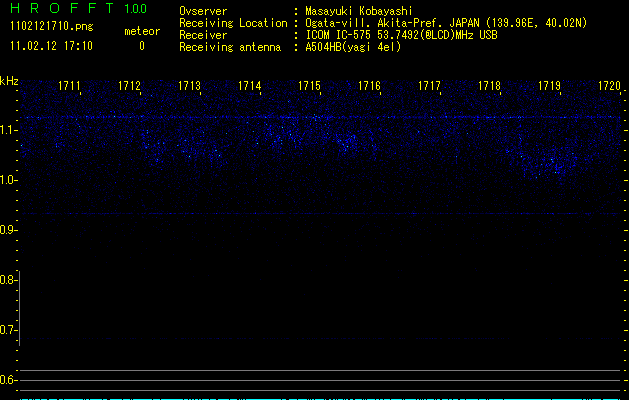The image size is (629, 400).
Task: Click the 1719 time marker
Action: 549,86
